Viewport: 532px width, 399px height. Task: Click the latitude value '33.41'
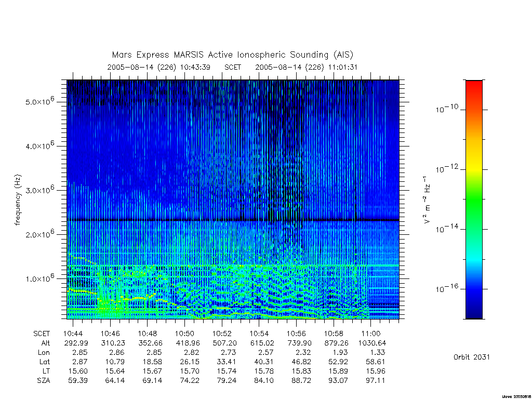[227, 362]
